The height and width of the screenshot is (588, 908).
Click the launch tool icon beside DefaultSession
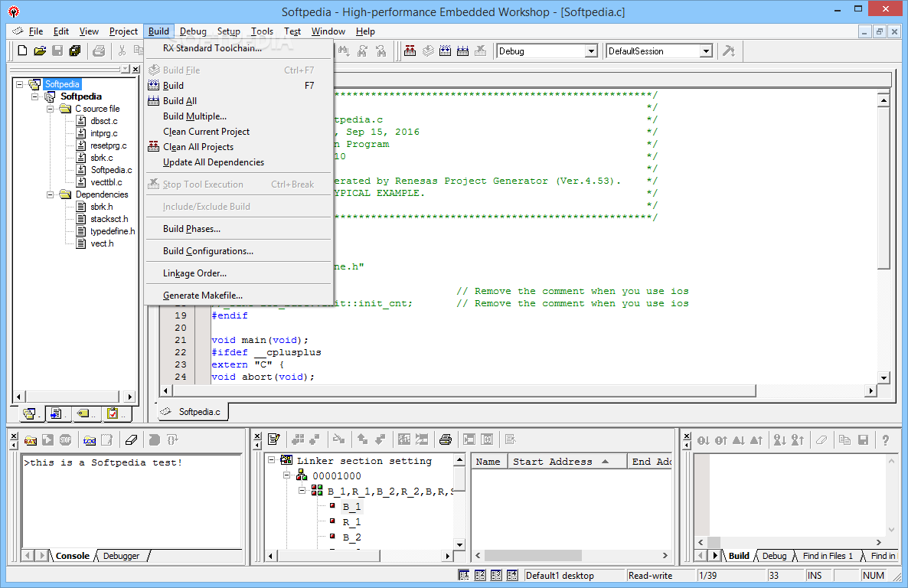point(729,51)
